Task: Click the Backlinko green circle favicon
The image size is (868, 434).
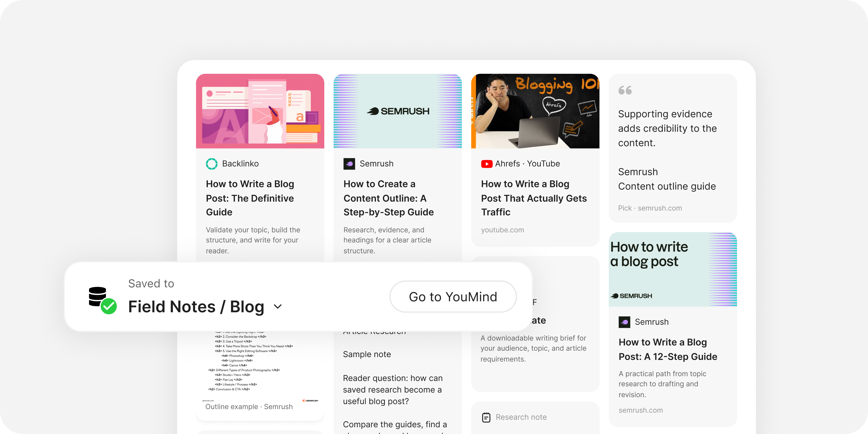Action: coord(212,164)
